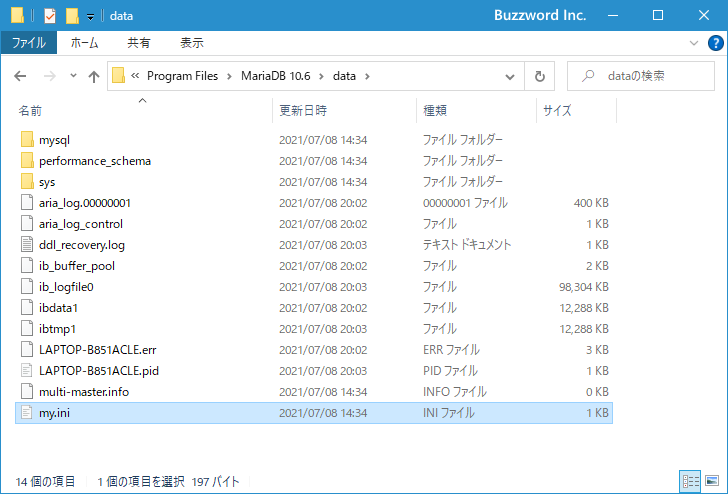This screenshot has width=728, height=494.
Task: Expand the ribbon with the chevron
Action: [694, 43]
